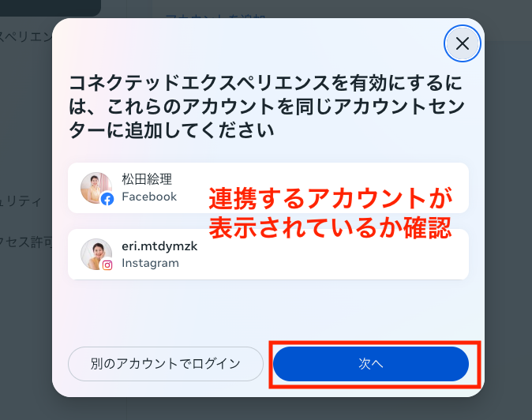
Task: Proceed with the blue 次へ button
Action: [x=371, y=364]
